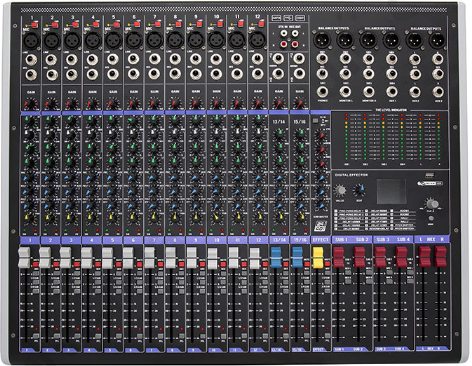Click the channel 1 XLR mic input
The image size is (472, 366).
31,40
